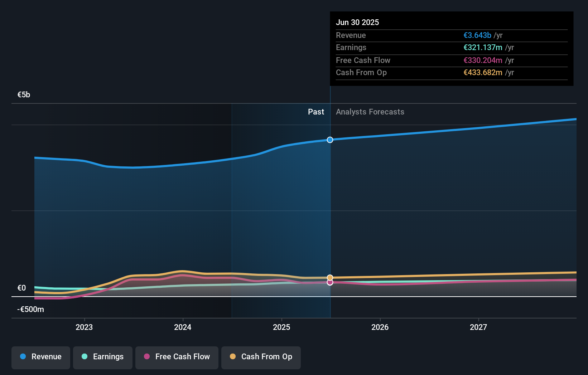Click the teal Earnings legend dot
This screenshot has height=375, width=588.
85,357
